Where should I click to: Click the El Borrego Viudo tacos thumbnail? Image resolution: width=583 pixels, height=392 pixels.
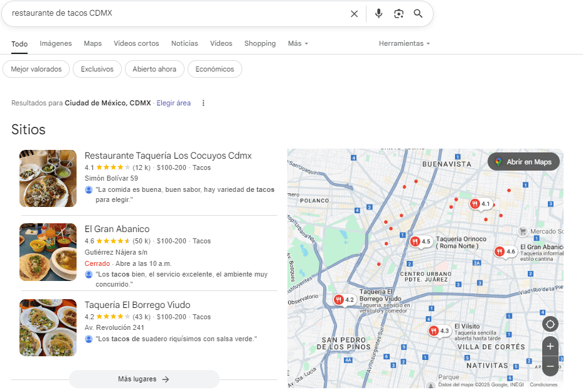click(48, 328)
